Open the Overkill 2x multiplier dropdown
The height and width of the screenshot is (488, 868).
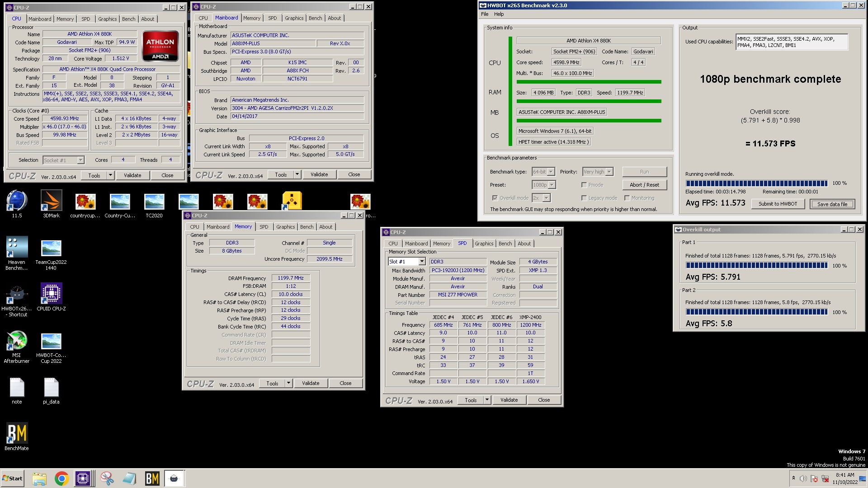(541, 198)
